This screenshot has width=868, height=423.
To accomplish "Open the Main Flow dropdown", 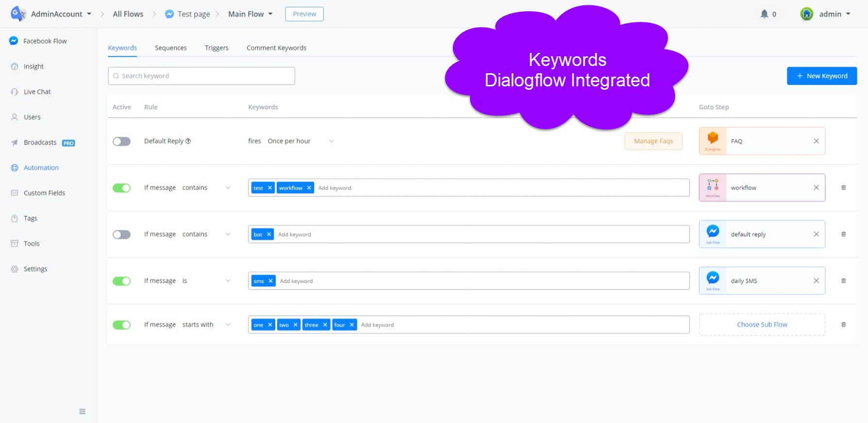I will point(250,14).
